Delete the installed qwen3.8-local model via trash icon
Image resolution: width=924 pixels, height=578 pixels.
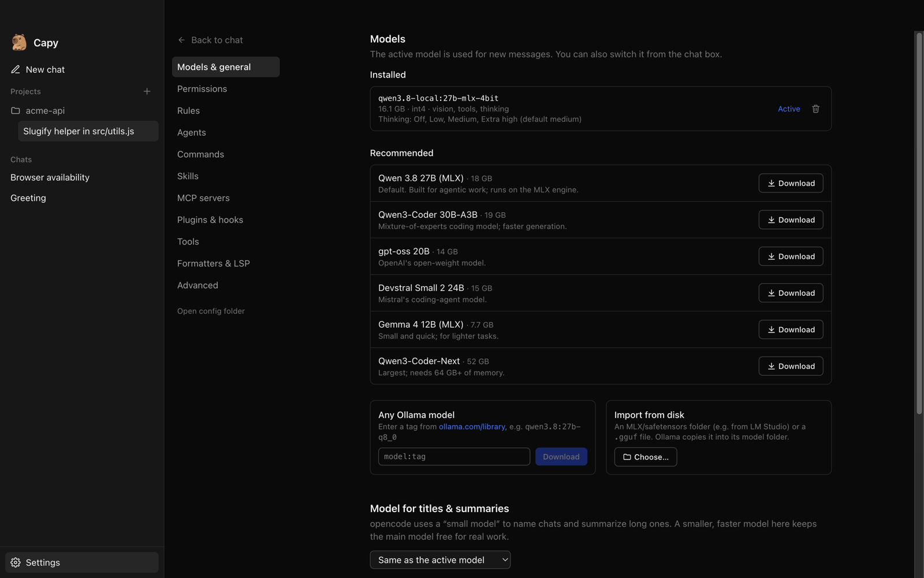click(x=815, y=109)
